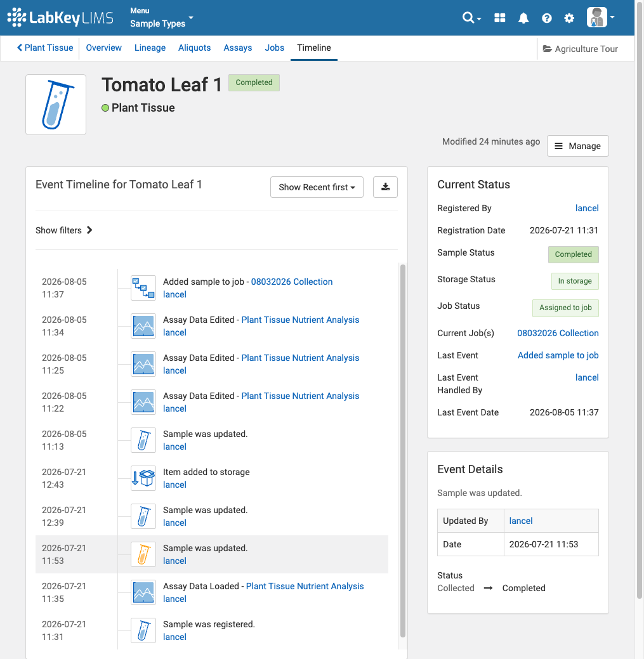Switch to the Aliquots tab

(194, 48)
